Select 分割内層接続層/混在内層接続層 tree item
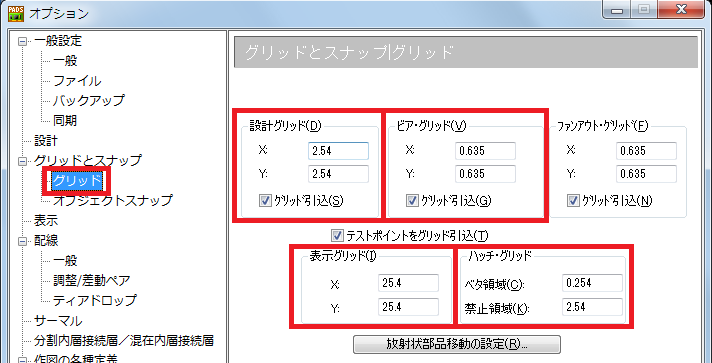712x363 pixels. pyautogui.click(x=124, y=340)
